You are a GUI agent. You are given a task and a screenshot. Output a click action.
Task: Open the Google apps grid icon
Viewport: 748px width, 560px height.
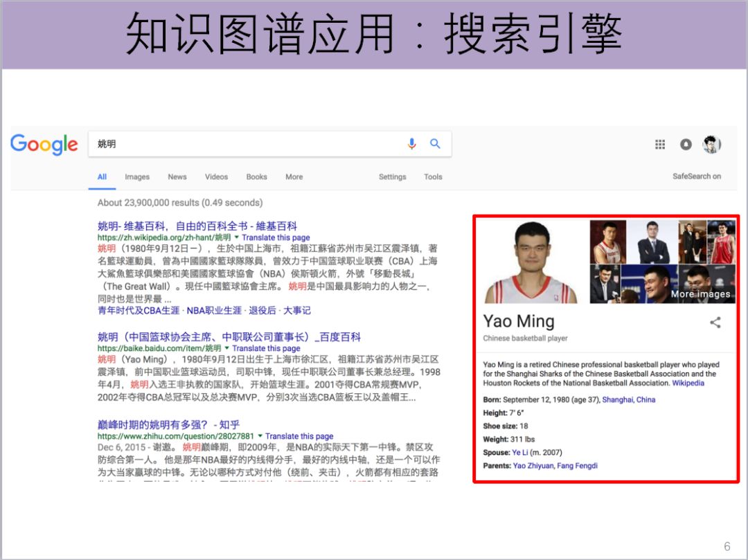click(x=660, y=145)
